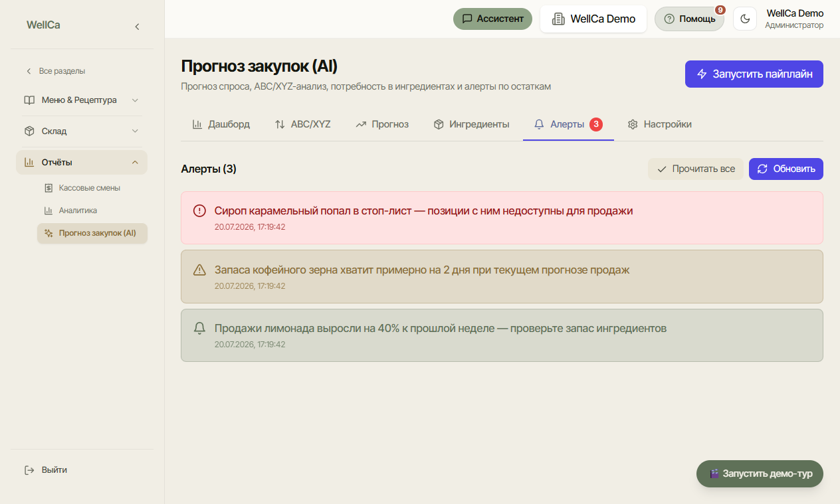Open the WellCa Demo Администратор profile
This screenshot has height=504, width=840.
click(794, 19)
